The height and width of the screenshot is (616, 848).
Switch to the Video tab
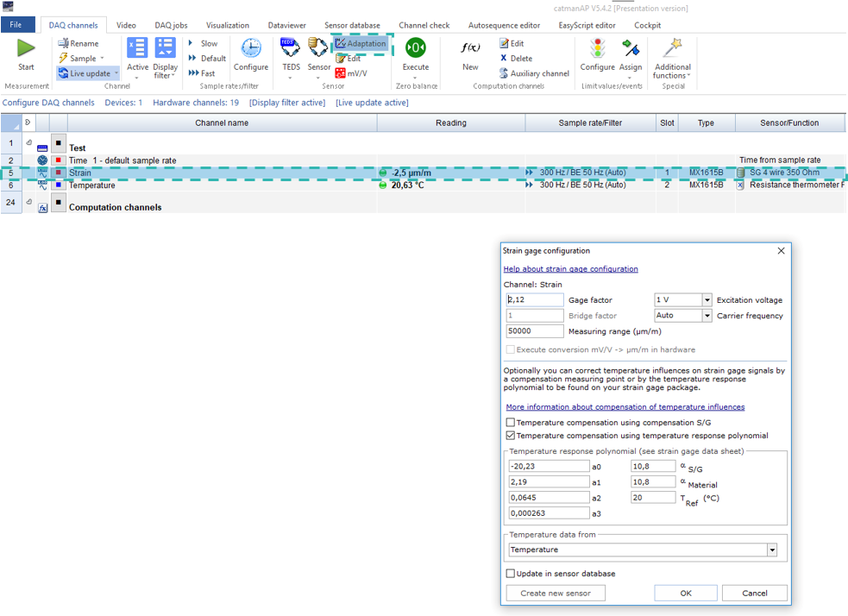(126, 25)
